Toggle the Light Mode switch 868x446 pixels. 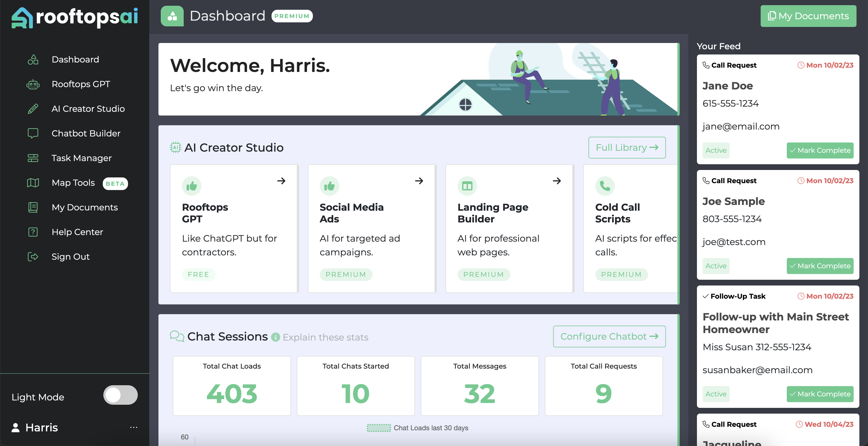(x=120, y=395)
